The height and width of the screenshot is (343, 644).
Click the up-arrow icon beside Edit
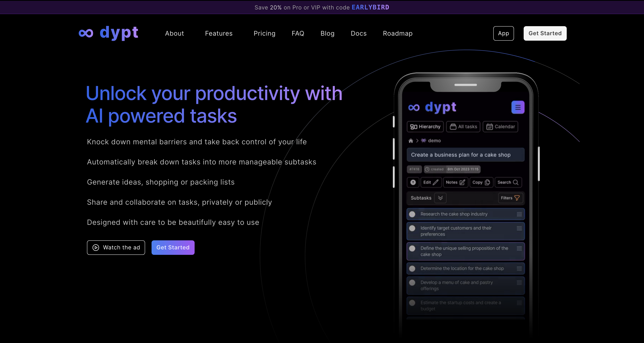(413, 182)
